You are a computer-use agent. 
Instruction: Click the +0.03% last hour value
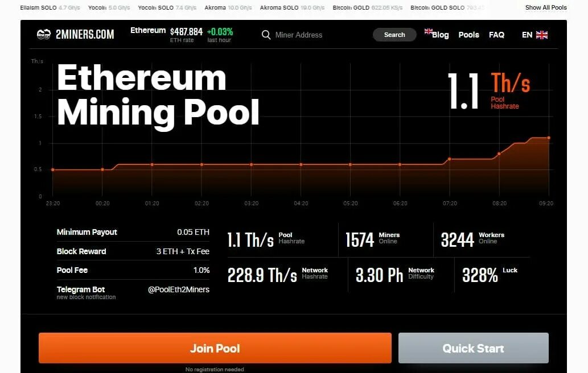pos(220,32)
